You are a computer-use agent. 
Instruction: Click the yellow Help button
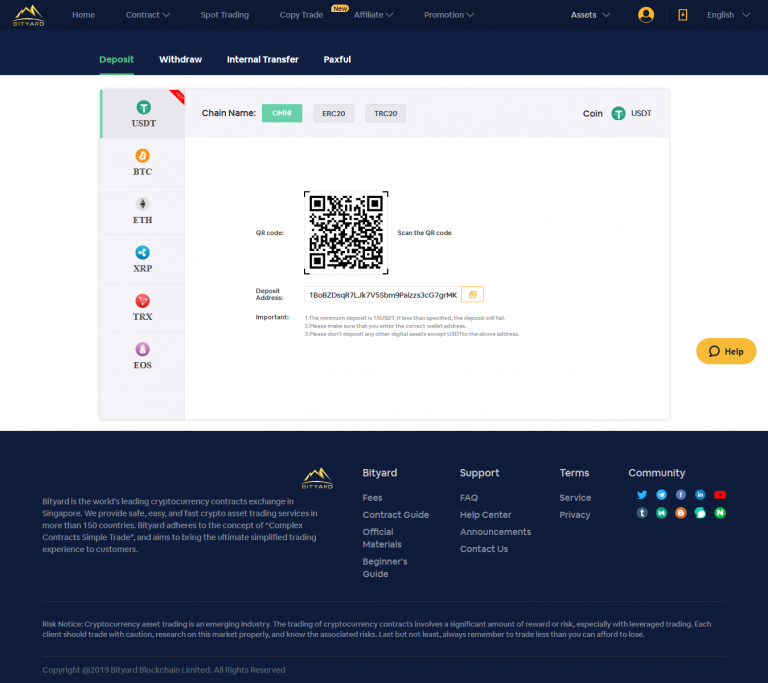[726, 351]
